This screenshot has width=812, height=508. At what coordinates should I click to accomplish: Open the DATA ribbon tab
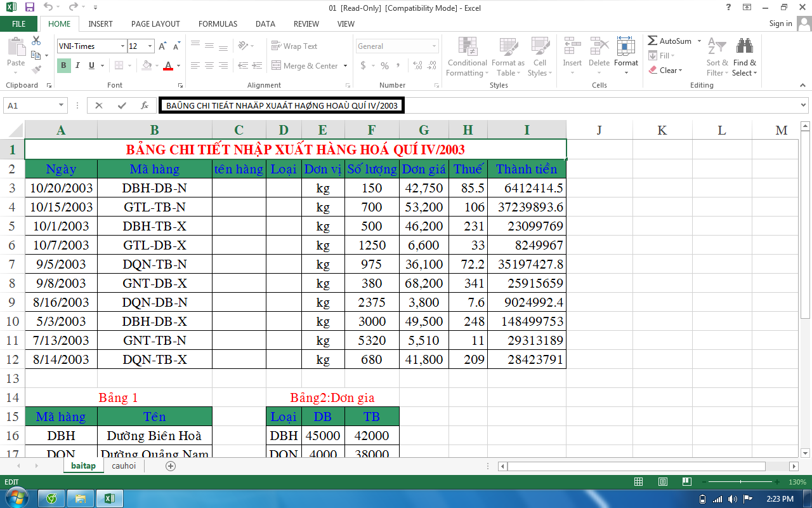click(265, 23)
